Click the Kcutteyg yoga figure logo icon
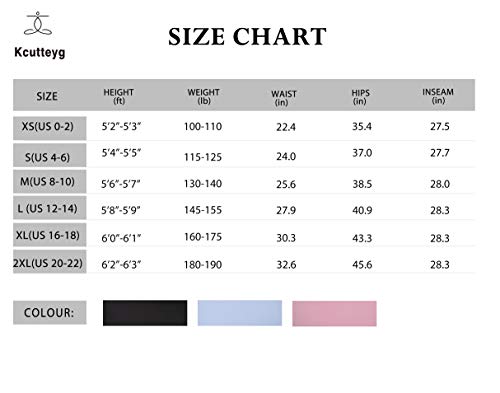This screenshot has width=500, height=393. [x=38, y=23]
